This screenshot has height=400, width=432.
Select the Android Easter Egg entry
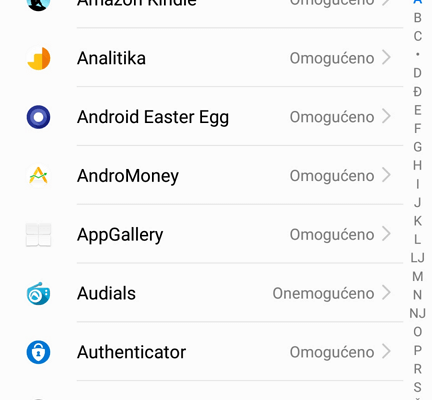[x=214, y=117]
